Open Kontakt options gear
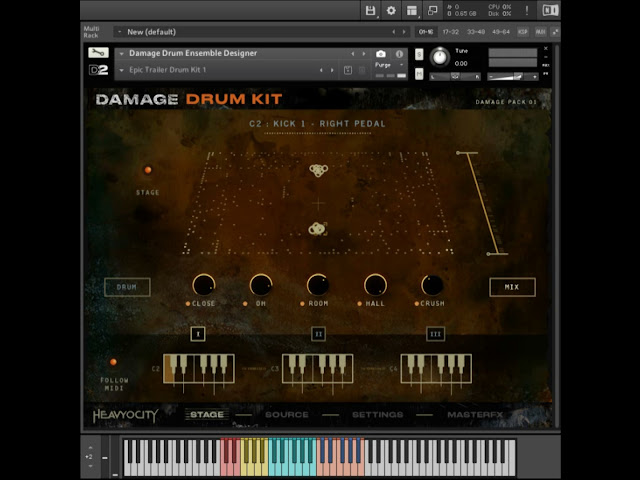The height and width of the screenshot is (480, 640). point(391,11)
